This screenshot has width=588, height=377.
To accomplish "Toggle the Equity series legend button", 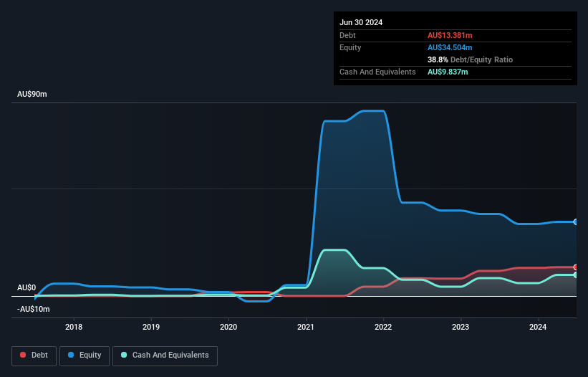I will click(x=85, y=355).
